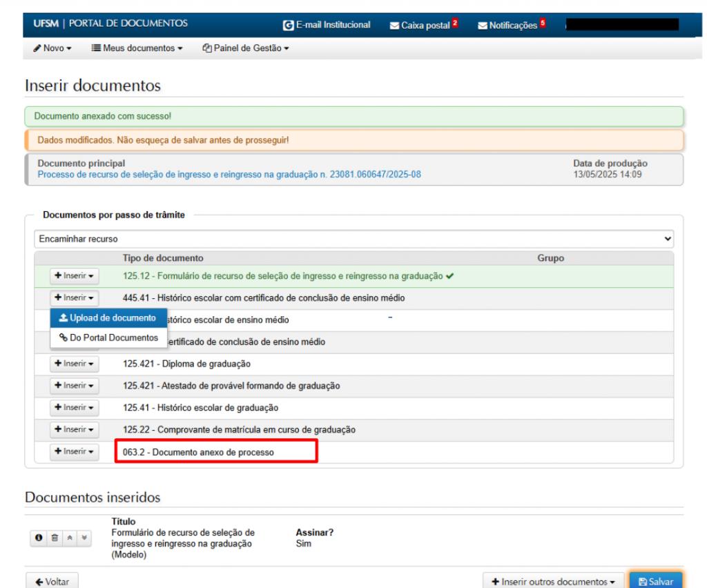Expand the Novo menu
The height and width of the screenshot is (588, 707).
52,48
